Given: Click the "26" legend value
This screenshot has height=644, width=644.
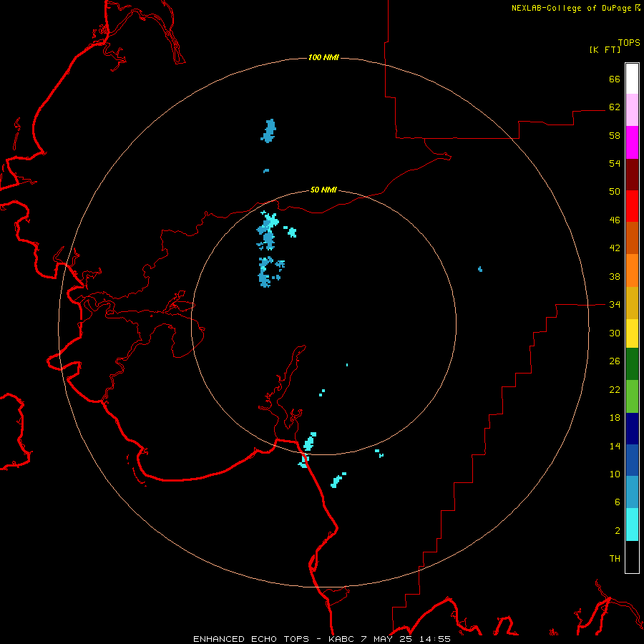Looking at the screenshot, I should click(x=615, y=361).
